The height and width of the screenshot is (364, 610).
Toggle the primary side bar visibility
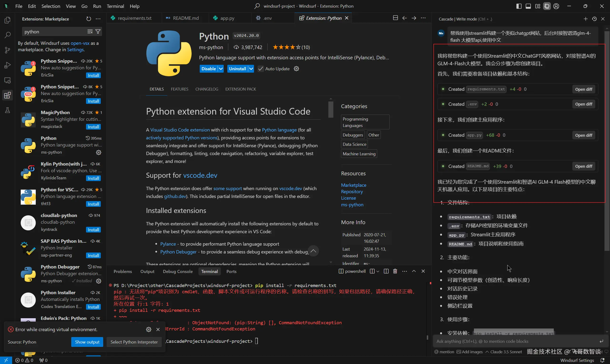(x=519, y=6)
